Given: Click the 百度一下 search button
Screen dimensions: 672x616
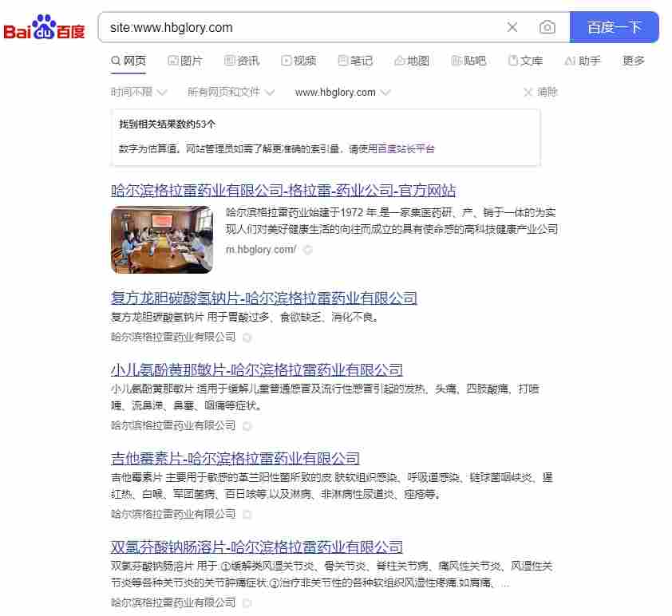Looking at the screenshot, I should point(614,27).
